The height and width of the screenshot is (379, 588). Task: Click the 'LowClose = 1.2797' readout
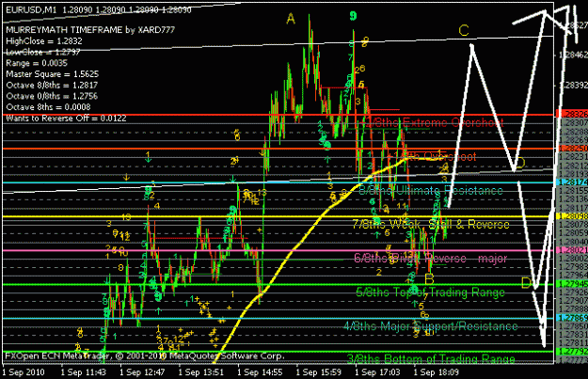tap(43, 52)
